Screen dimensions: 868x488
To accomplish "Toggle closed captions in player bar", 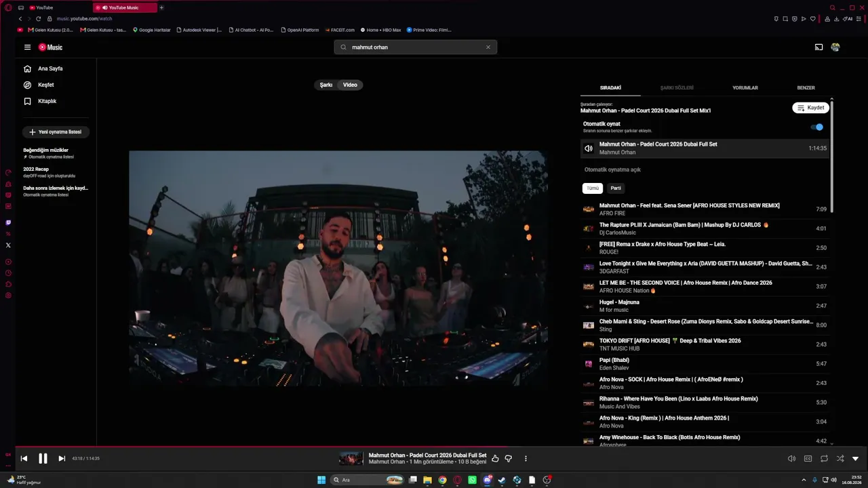I will click(808, 459).
